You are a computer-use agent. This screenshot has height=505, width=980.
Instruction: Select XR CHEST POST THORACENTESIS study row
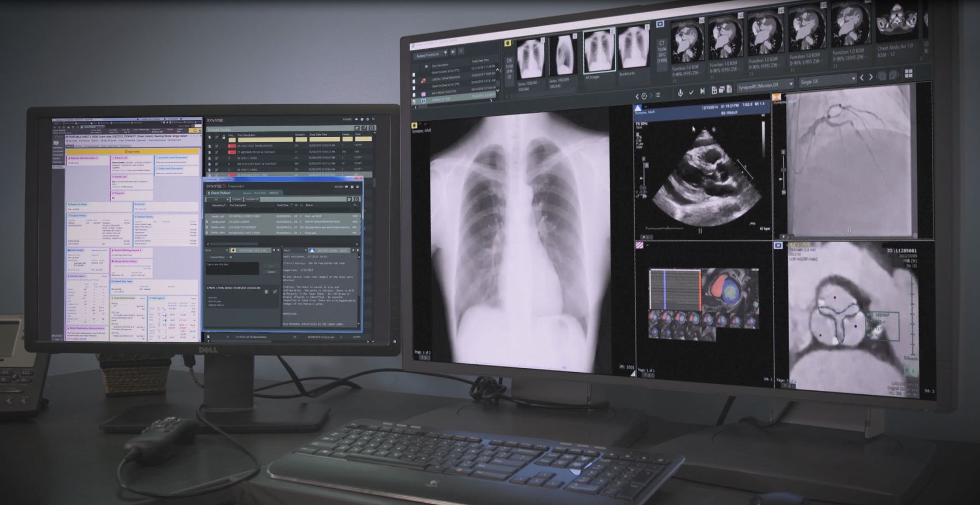289,146
